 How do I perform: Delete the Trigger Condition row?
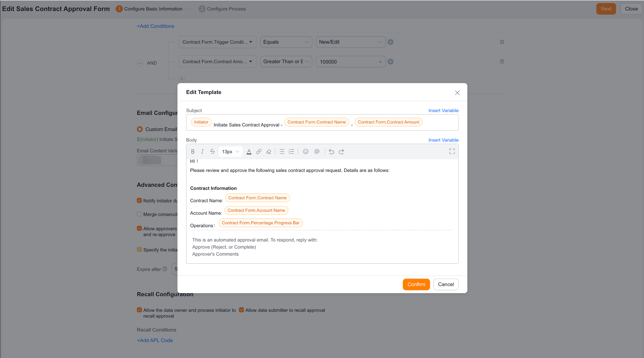click(x=502, y=42)
